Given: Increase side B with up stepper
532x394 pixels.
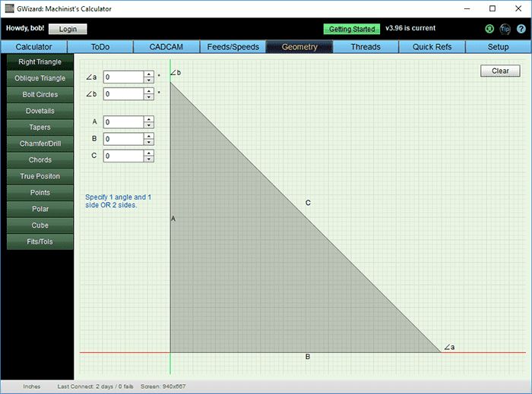Looking at the screenshot, I should [149, 136].
